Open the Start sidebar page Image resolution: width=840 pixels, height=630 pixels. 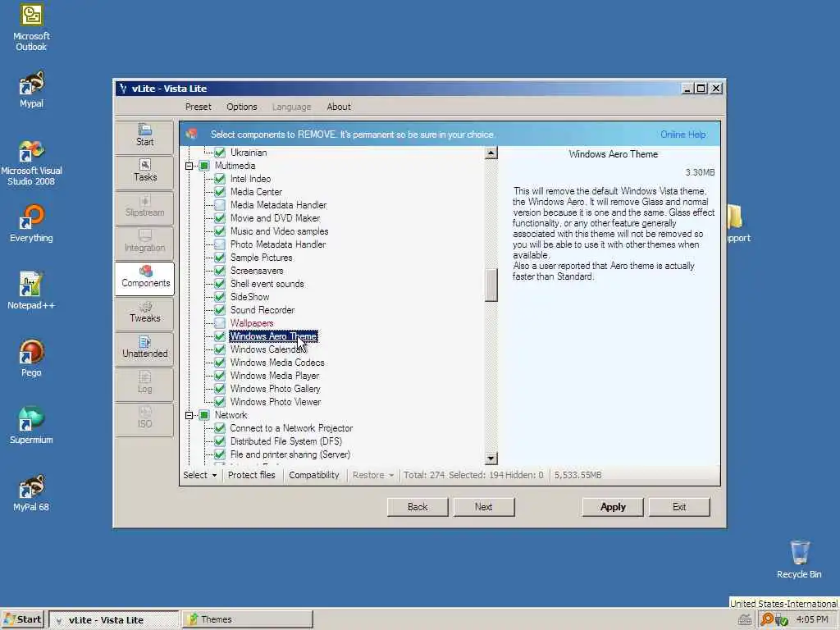pyautogui.click(x=144, y=136)
